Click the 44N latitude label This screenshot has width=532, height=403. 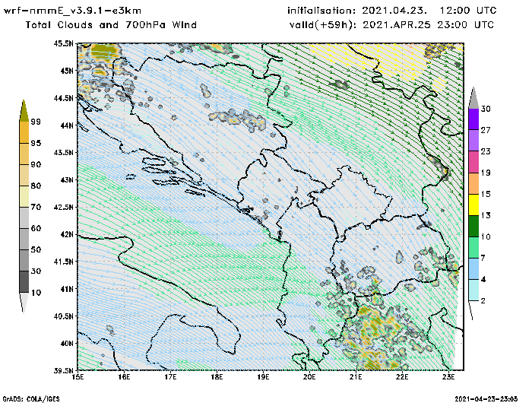tap(67, 125)
